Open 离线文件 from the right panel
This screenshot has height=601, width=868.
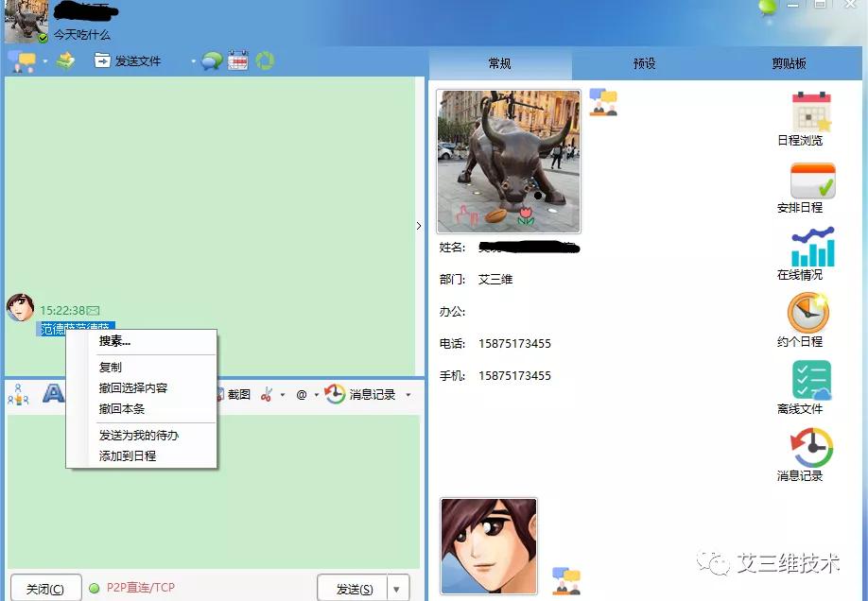tap(811, 387)
